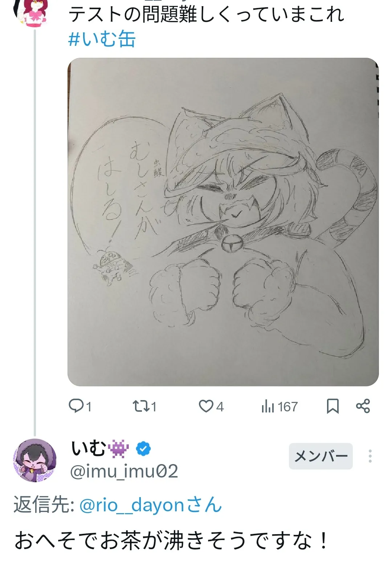
Task: Bookmark the drawing tweet
Action: [332, 406]
